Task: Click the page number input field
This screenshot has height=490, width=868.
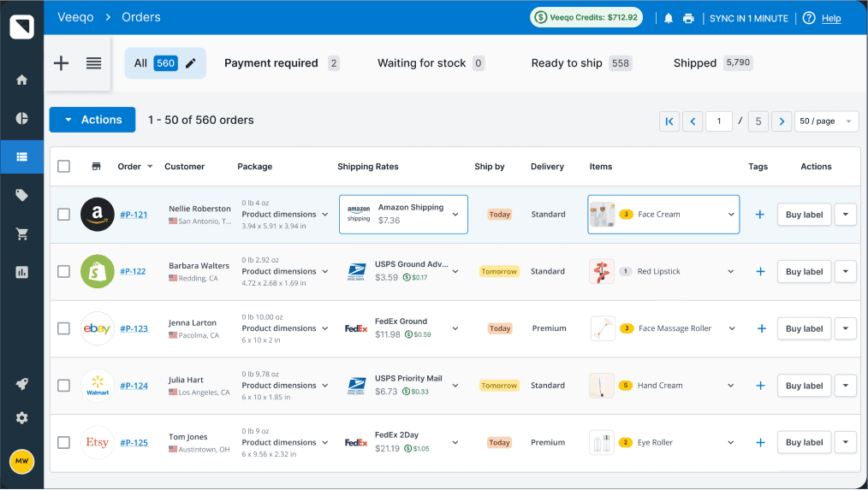Action: 719,121
